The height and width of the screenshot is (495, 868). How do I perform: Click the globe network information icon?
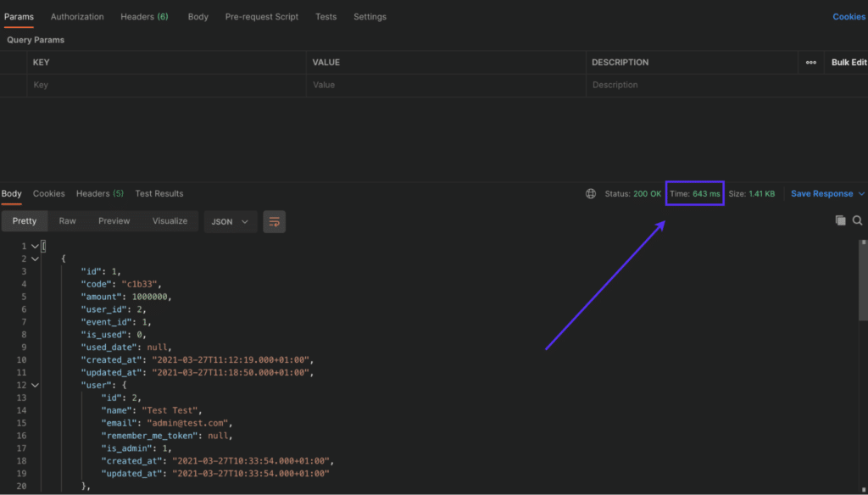coord(590,193)
